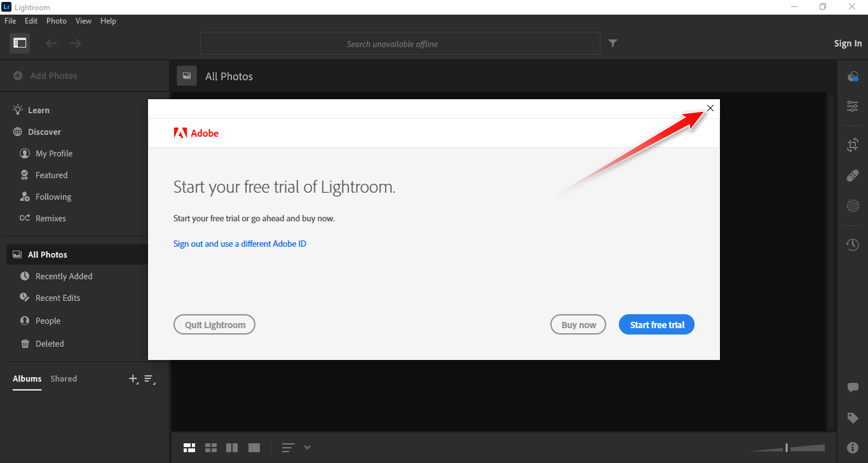The width and height of the screenshot is (868, 463).
Task: Open the add album plus dropdown
Action: 133,379
